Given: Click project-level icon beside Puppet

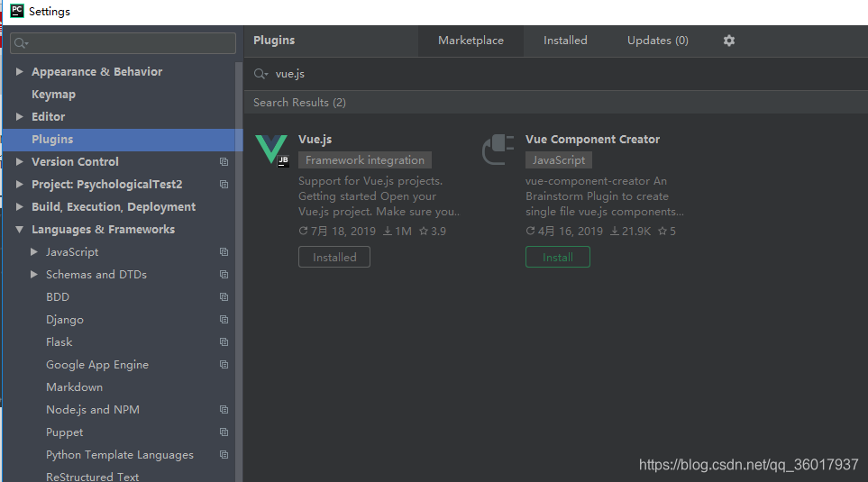Looking at the screenshot, I should pyautogui.click(x=224, y=432).
